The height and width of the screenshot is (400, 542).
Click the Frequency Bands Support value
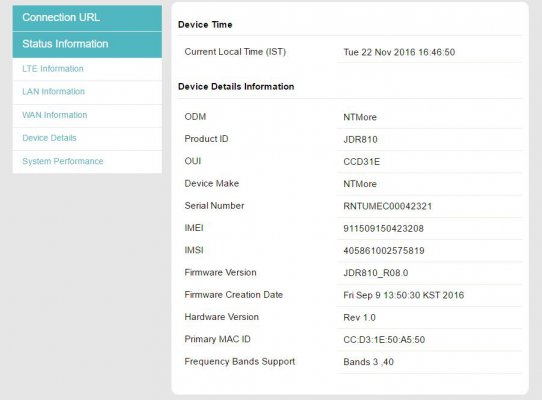click(x=368, y=362)
